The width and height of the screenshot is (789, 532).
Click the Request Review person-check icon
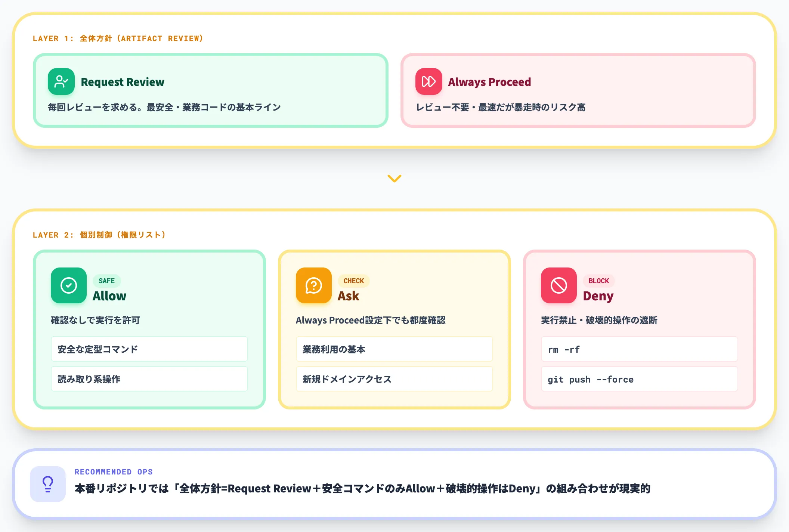[61, 81]
